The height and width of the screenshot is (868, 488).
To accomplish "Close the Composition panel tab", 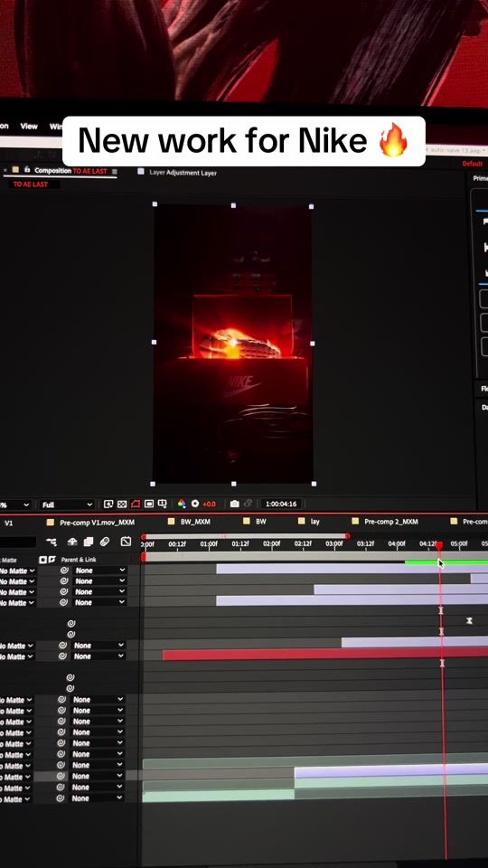I will click(5, 170).
